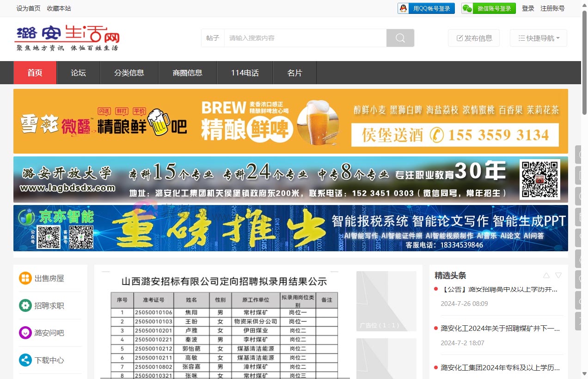Image resolution: width=588 pixels, height=379 pixels.
Task: Select the green 招聘求职 icon
Action: pos(25,305)
